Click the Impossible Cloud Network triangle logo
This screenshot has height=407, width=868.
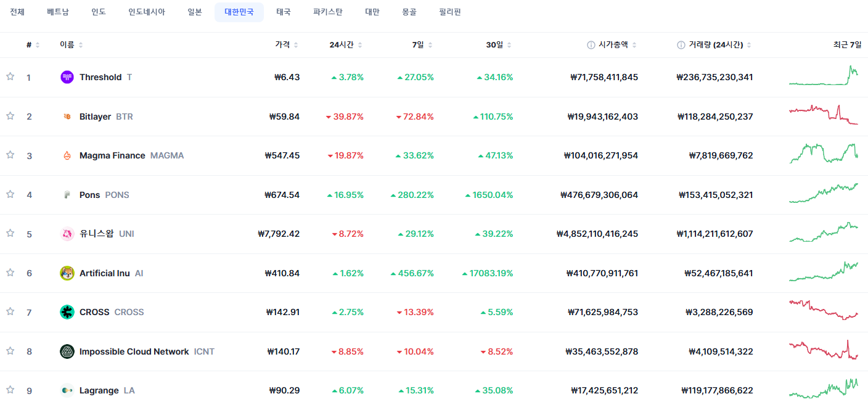[67, 351]
